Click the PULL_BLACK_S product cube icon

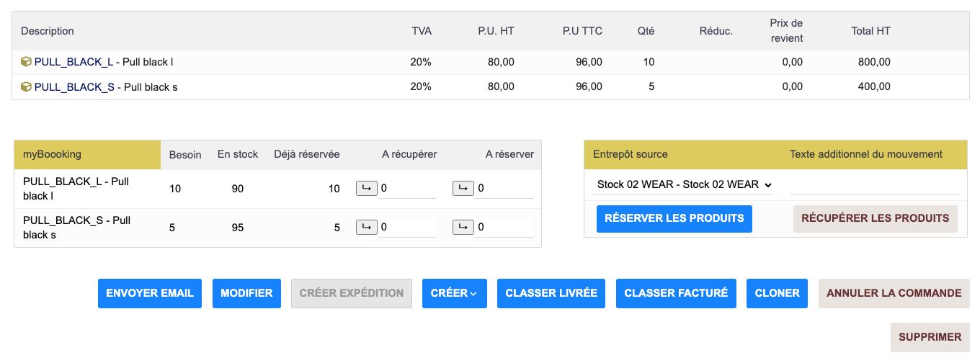pyautogui.click(x=26, y=87)
